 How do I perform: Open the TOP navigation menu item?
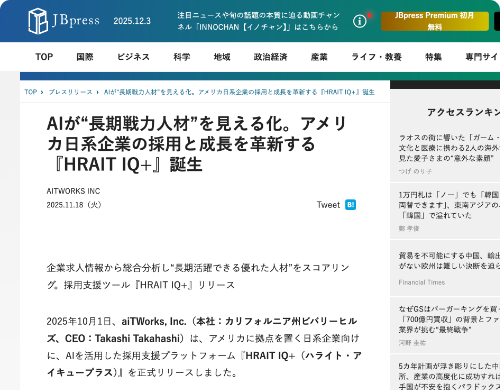click(44, 57)
